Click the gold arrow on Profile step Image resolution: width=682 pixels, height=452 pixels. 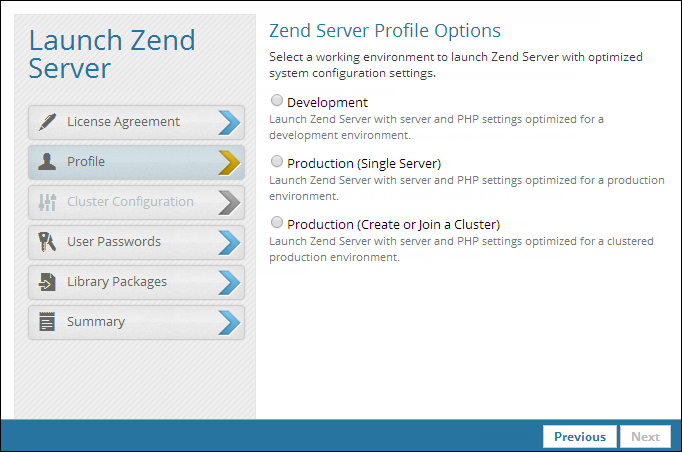click(x=229, y=162)
